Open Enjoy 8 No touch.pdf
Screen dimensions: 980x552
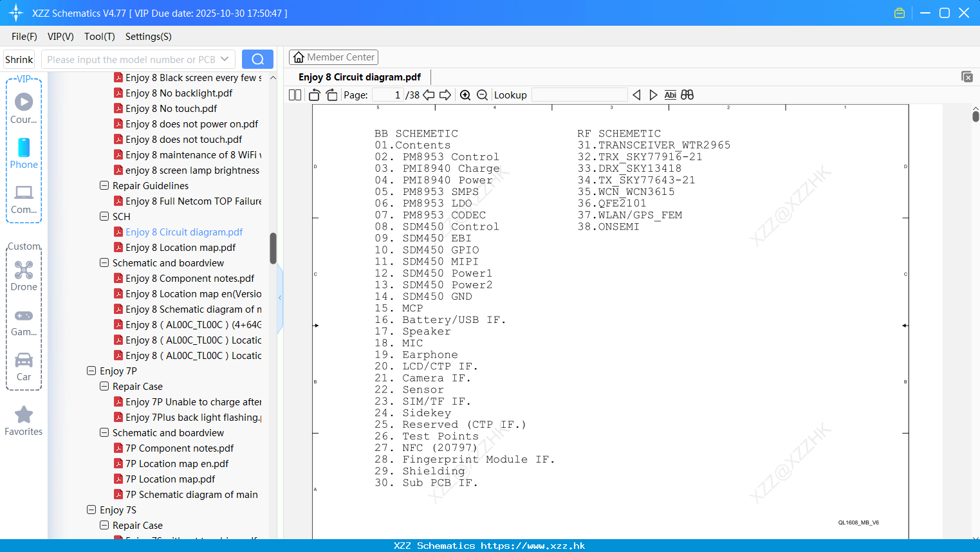(x=171, y=108)
